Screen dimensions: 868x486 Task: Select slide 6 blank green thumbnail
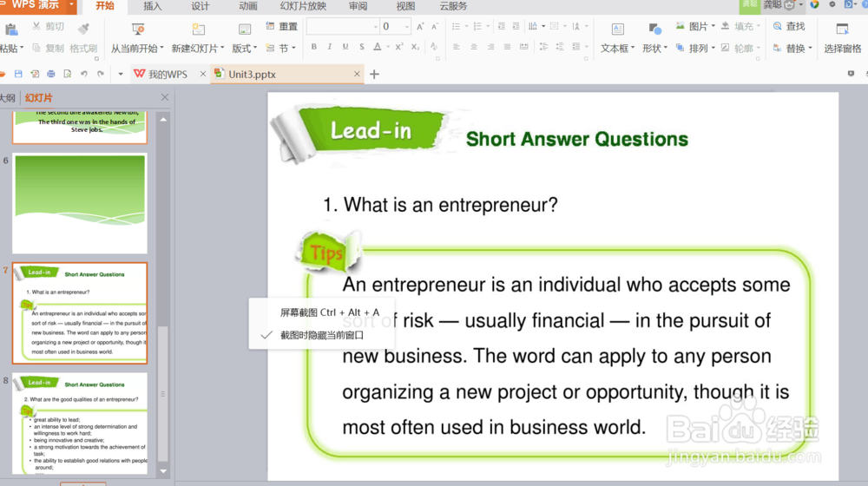click(80, 203)
